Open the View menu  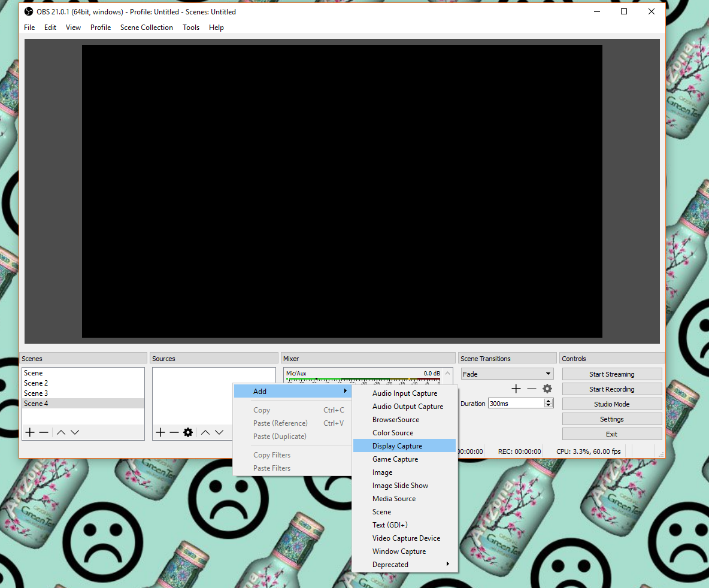pos(73,28)
